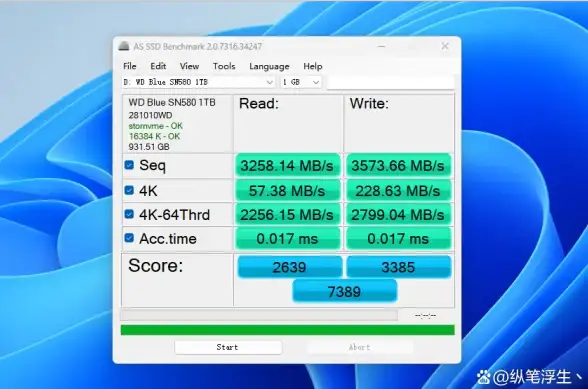Click the 4K read result 57.38 MB/s
Viewport: 588px width, 389px height.
coord(287,191)
